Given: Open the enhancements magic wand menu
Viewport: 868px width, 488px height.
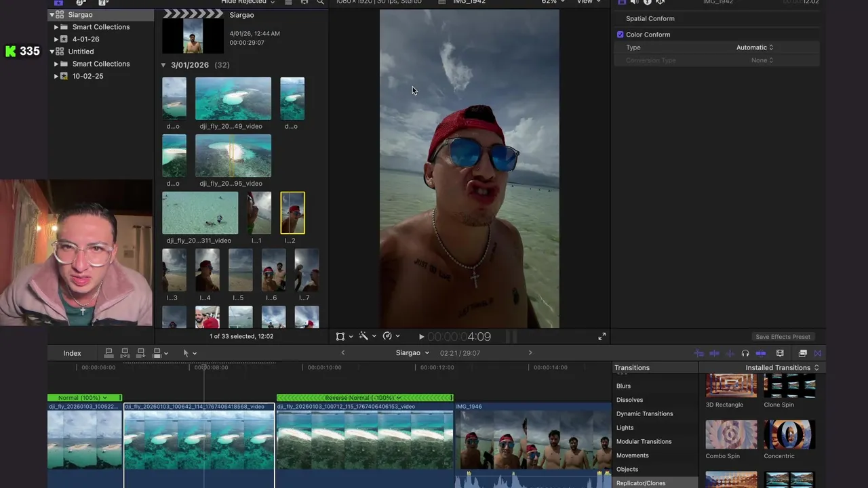Looking at the screenshot, I should click(x=367, y=336).
